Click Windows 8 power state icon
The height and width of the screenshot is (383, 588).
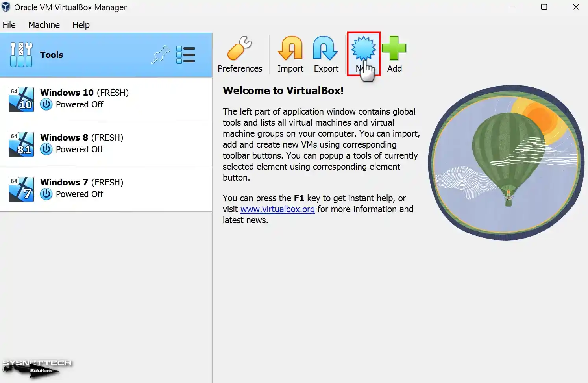pos(46,149)
